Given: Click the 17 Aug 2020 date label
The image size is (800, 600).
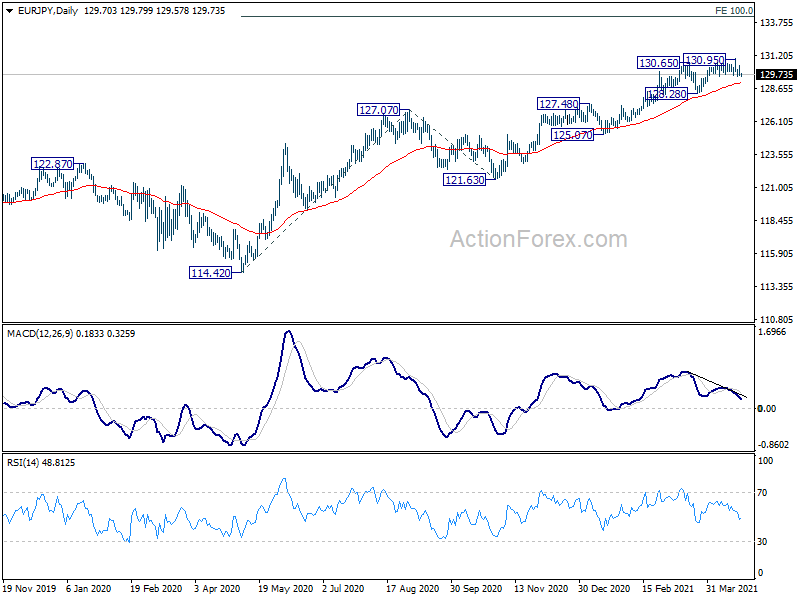Looking at the screenshot, I should [412, 588].
